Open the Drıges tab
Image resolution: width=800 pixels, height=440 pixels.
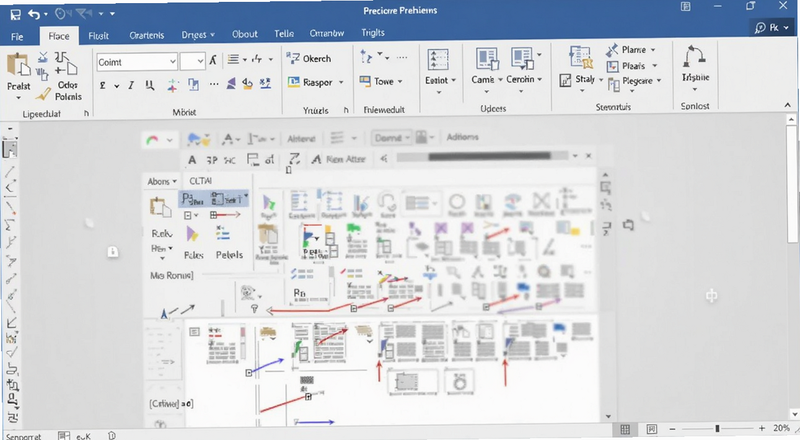coord(198,35)
